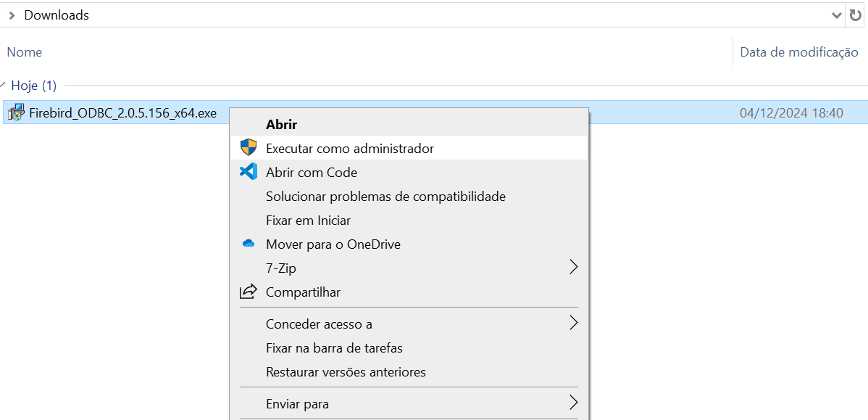Image resolution: width=868 pixels, height=420 pixels.
Task: Click the breadcrumb chevron before Downloads
Action: click(x=12, y=15)
